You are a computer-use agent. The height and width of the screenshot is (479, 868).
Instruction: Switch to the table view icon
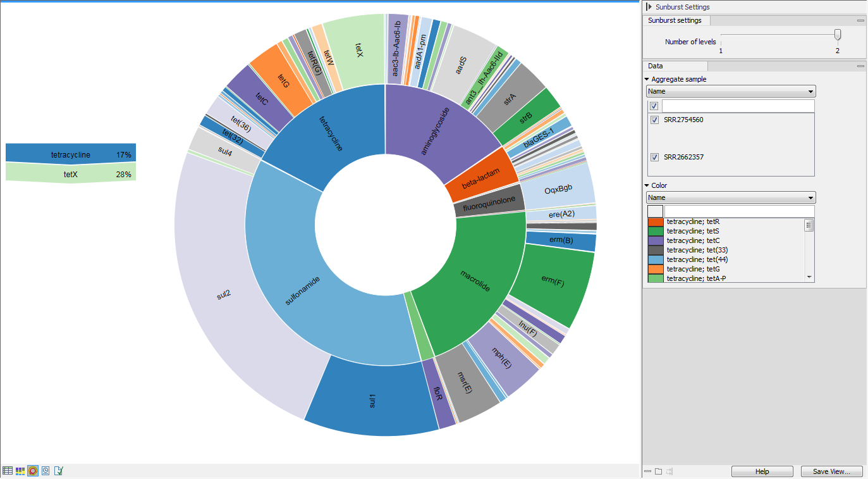8,471
